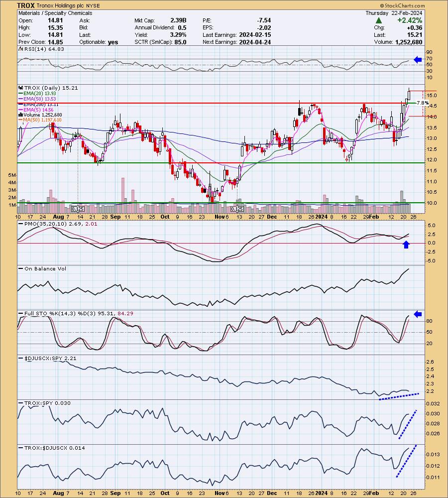Image resolution: width=448 pixels, height=498 pixels.
Task: Click the High value 15.35
Action: click(x=55, y=27)
